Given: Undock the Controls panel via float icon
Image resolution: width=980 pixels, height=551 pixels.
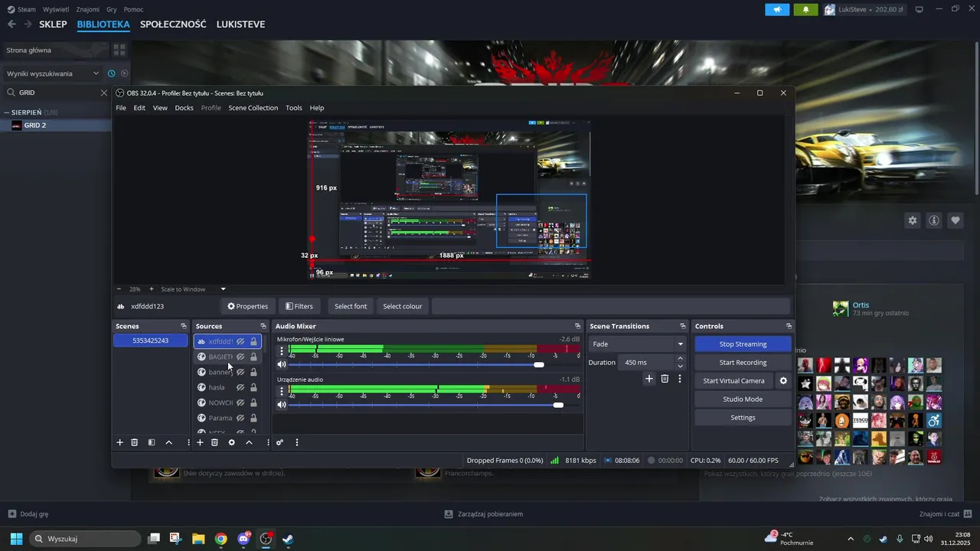Looking at the screenshot, I should [x=789, y=326].
